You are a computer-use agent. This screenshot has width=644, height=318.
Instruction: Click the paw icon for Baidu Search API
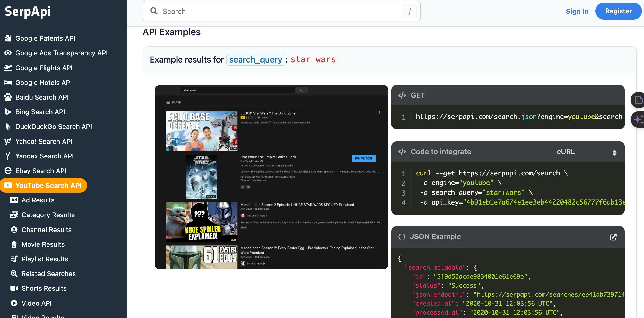coord(8,97)
